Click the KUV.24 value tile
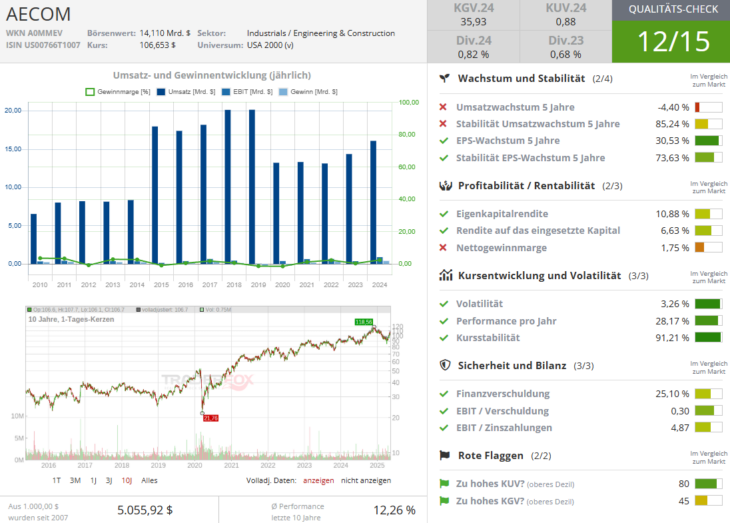The image size is (730, 523). click(566, 15)
